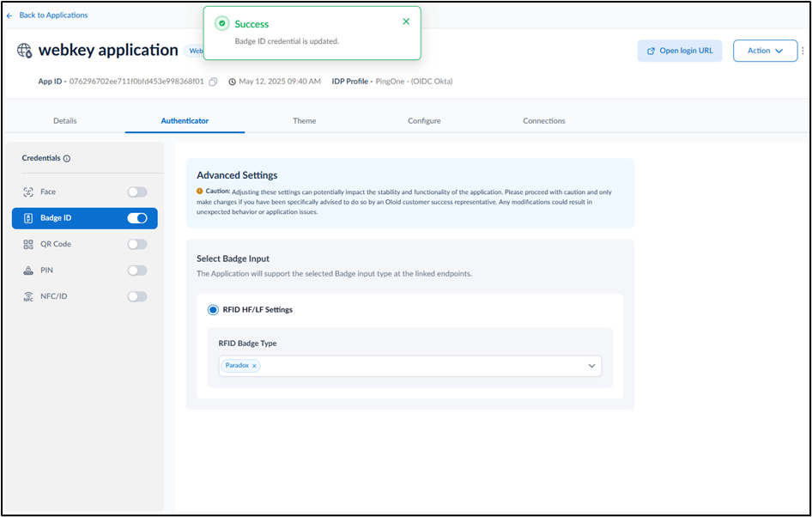
Task: Click the Advanced Settings heading
Action: click(237, 175)
